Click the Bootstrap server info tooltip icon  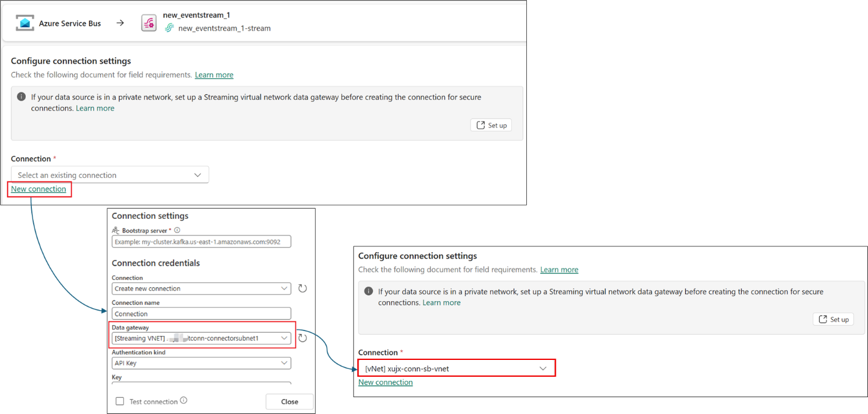(177, 230)
